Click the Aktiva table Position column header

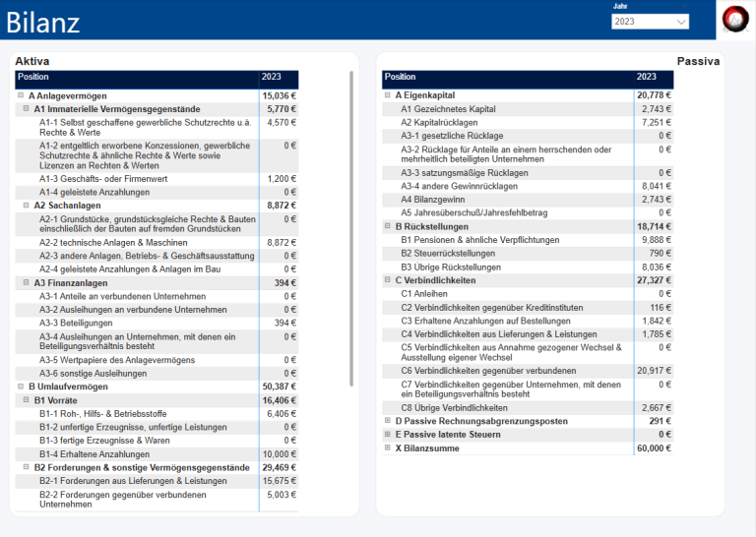[136, 77]
